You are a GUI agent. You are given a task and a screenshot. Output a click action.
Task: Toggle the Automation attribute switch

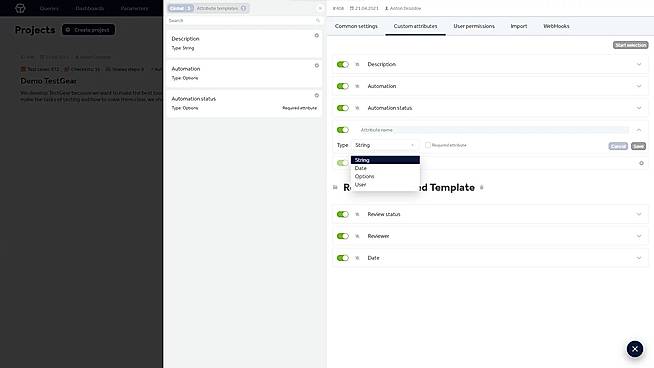342,86
